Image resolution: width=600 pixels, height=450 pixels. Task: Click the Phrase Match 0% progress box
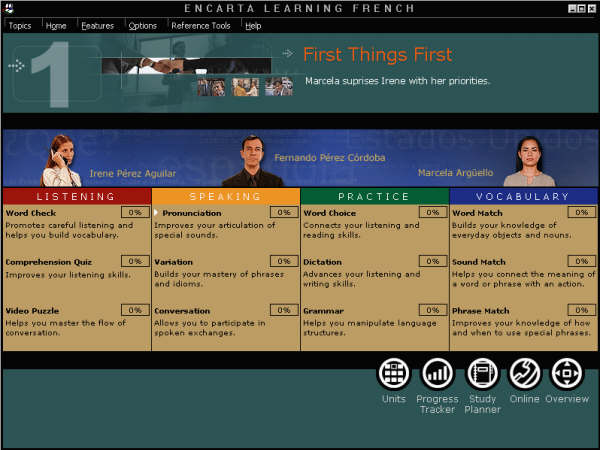pyautogui.click(x=582, y=310)
